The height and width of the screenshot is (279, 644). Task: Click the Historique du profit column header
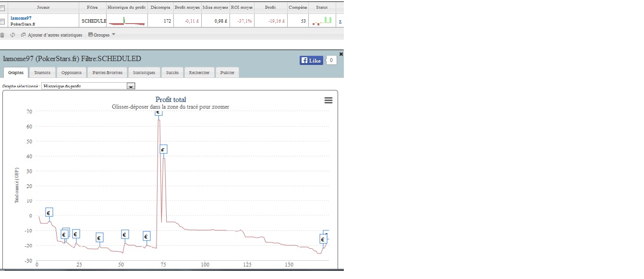coord(127,8)
